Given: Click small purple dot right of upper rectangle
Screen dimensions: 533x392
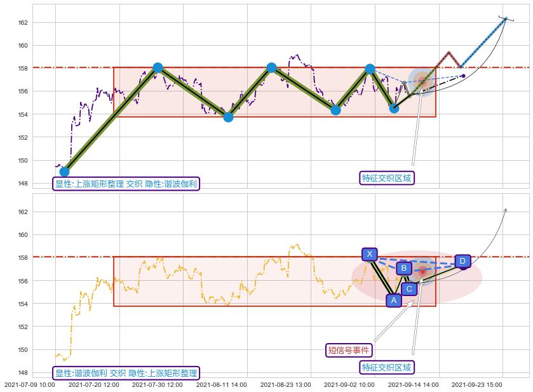Looking at the screenshot, I should click(463, 76).
